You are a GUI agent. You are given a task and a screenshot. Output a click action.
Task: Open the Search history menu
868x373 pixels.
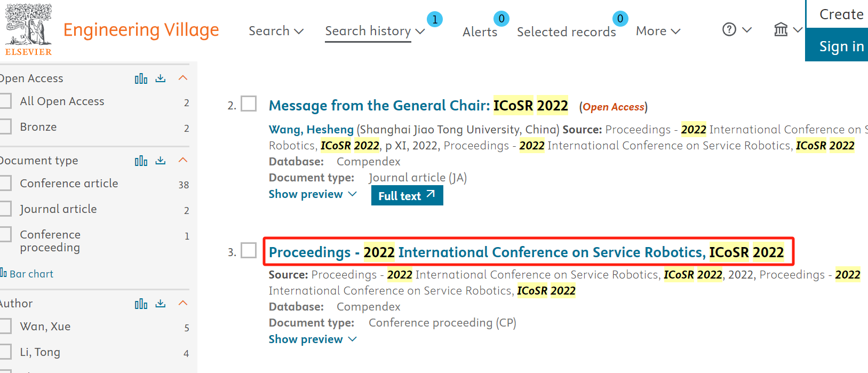coord(374,31)
